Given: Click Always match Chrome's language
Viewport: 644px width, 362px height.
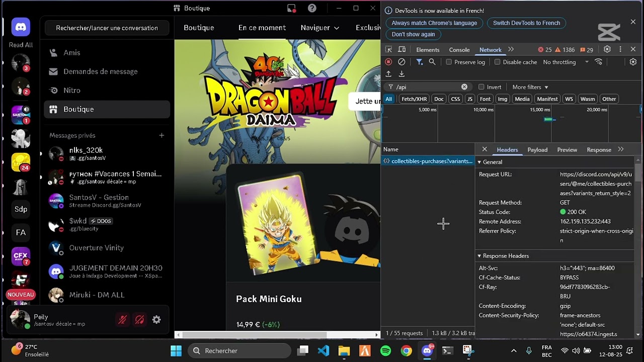Looking at the screenshot, I should coord(434,23).
